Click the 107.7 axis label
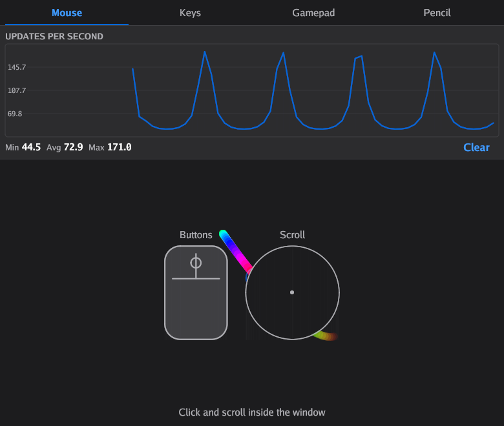 click(17, 90)
